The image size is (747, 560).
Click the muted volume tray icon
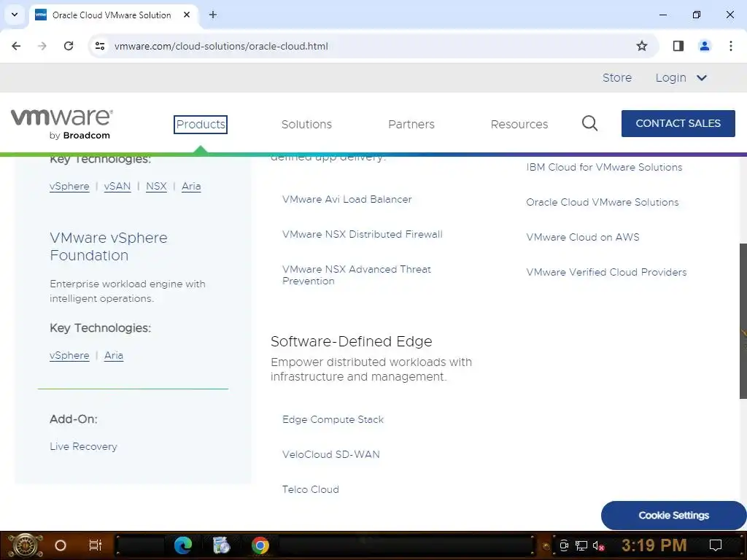point(599,545)
